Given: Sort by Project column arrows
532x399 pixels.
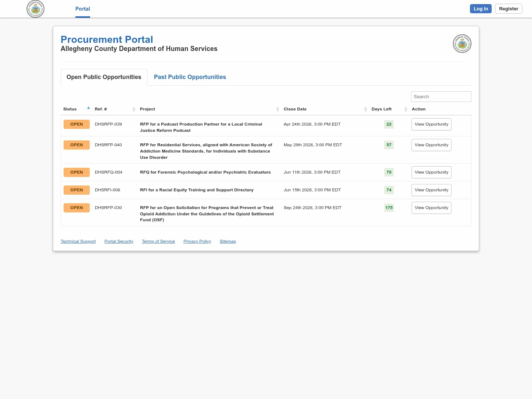Looking at the screenshot, I should coord(277,109).
